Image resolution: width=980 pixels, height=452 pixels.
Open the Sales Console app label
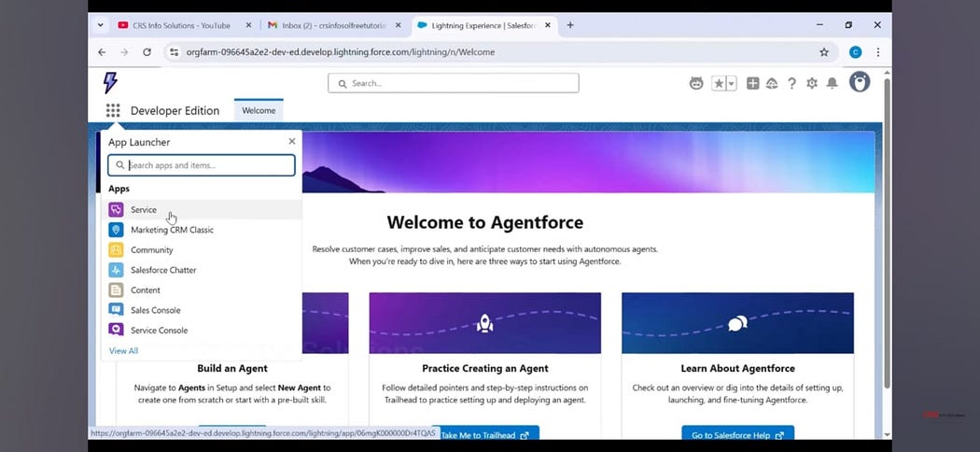(x=156, y=310)
